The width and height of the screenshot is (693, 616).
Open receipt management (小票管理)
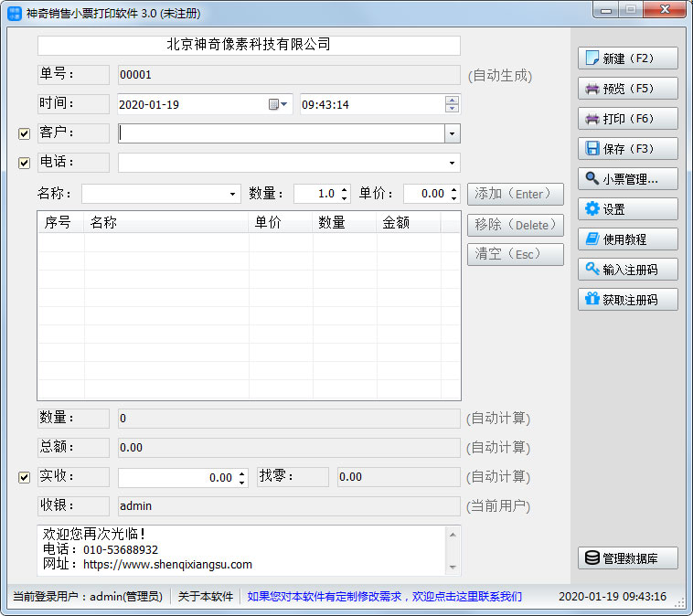coord(592,179)
